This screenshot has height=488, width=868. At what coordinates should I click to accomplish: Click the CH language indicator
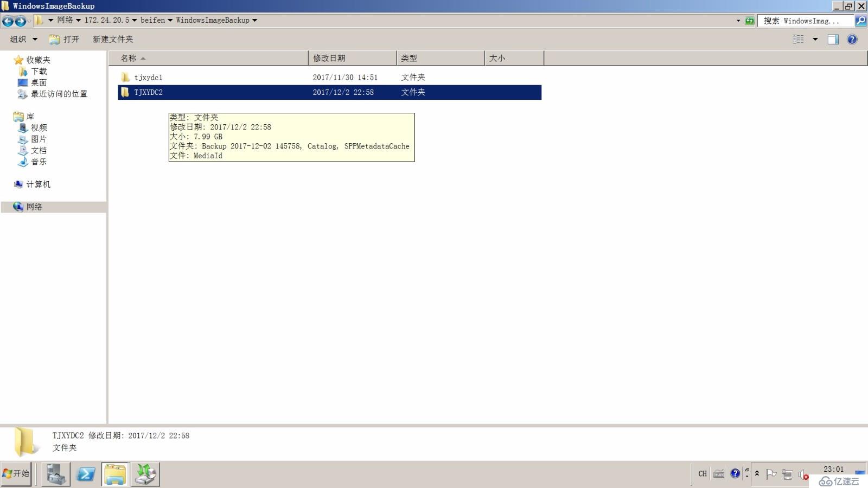coord(703,474)
